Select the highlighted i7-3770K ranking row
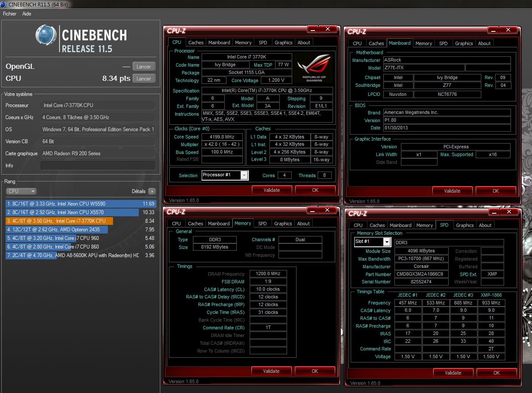 pos(81,221)
